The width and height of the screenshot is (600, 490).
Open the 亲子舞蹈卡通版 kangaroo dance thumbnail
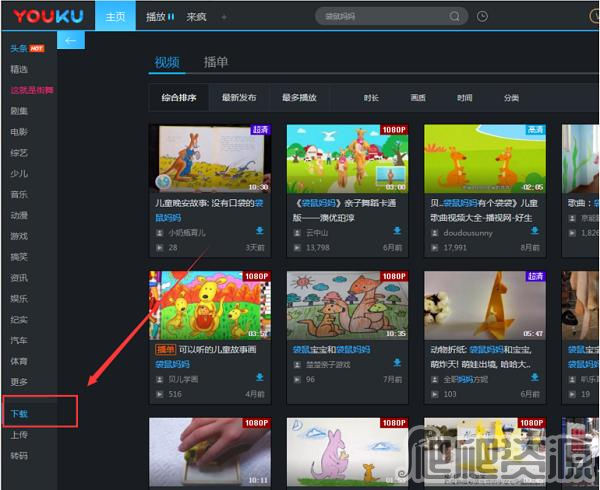pos(347,158)
